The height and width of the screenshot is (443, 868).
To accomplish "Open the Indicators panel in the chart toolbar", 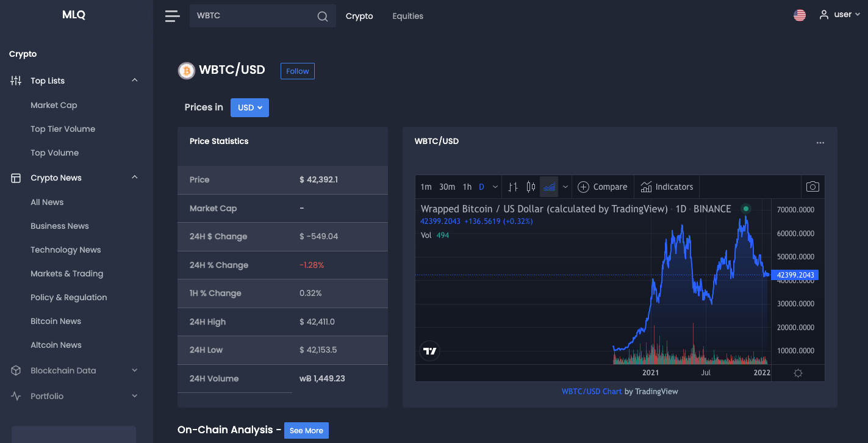I will pyautogui.click(x=667, y=187).
